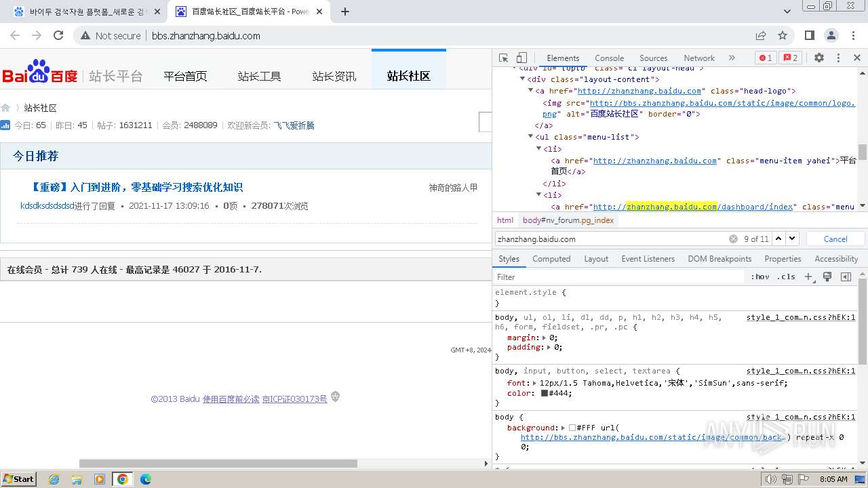Open the #444 color swatch

(544, 393)
